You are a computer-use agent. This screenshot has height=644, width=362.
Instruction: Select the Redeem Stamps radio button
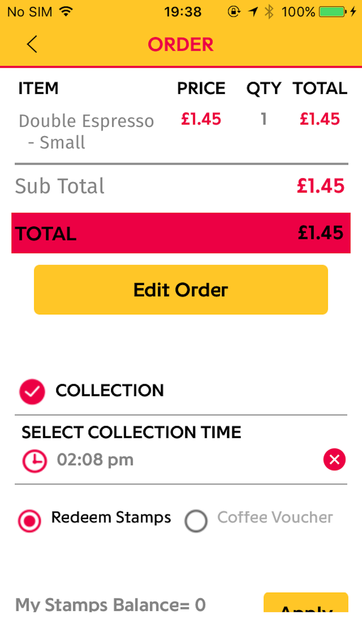29,521
